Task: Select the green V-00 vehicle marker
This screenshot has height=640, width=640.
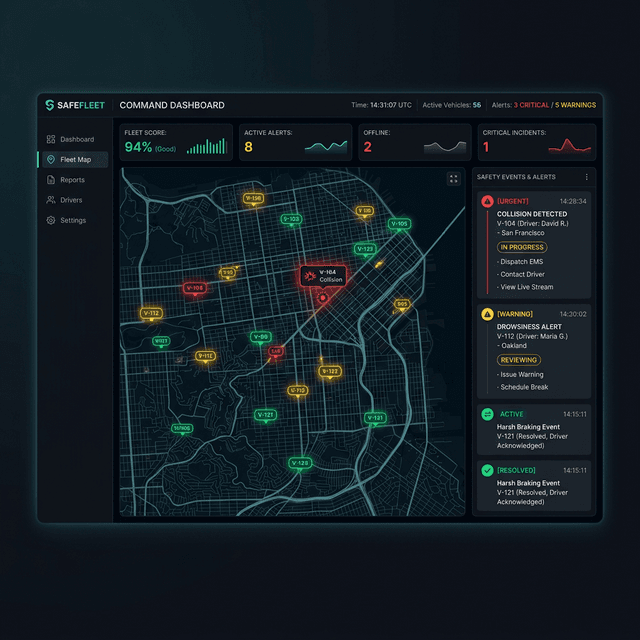Action: coord(260,337)
